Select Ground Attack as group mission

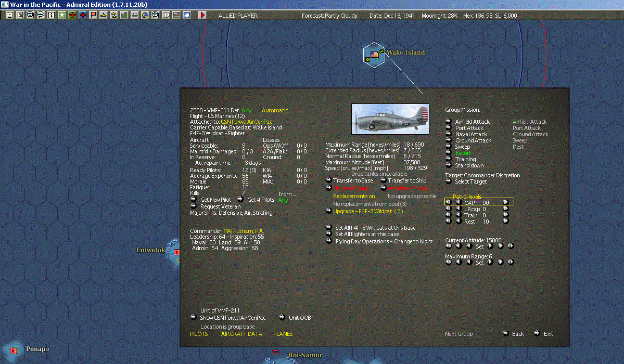click(473, 140)
